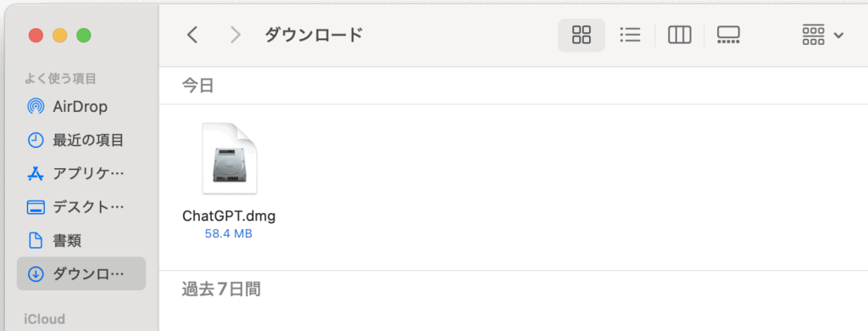The height and width of the screenshot is (331, 868).
Task: Switch to gallery view
Action: click(x=728, y=36)
